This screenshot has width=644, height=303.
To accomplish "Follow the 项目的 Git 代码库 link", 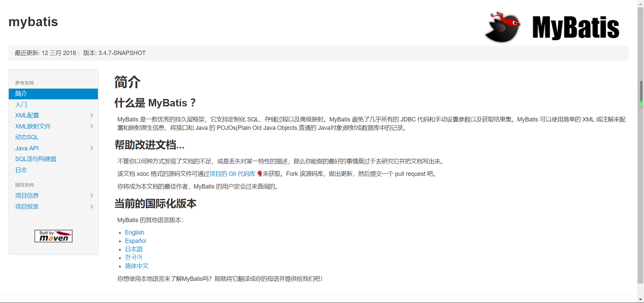I will 232,174.
